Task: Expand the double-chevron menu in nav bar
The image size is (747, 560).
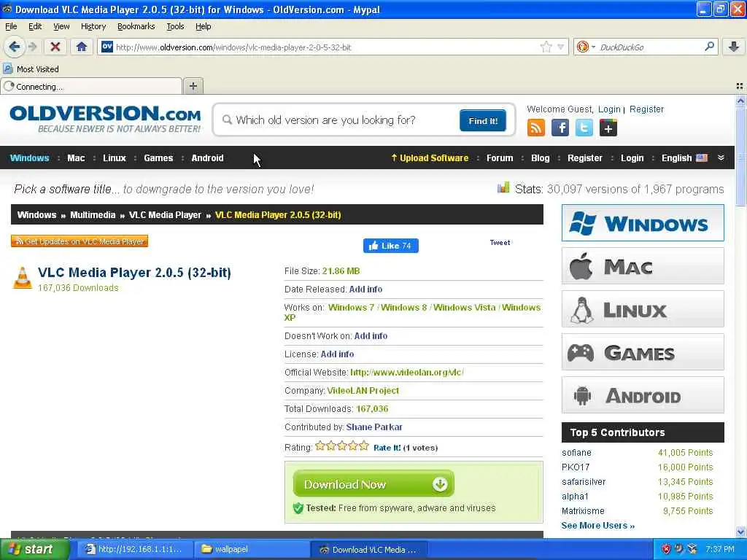Action: click(x=721, y=157)
